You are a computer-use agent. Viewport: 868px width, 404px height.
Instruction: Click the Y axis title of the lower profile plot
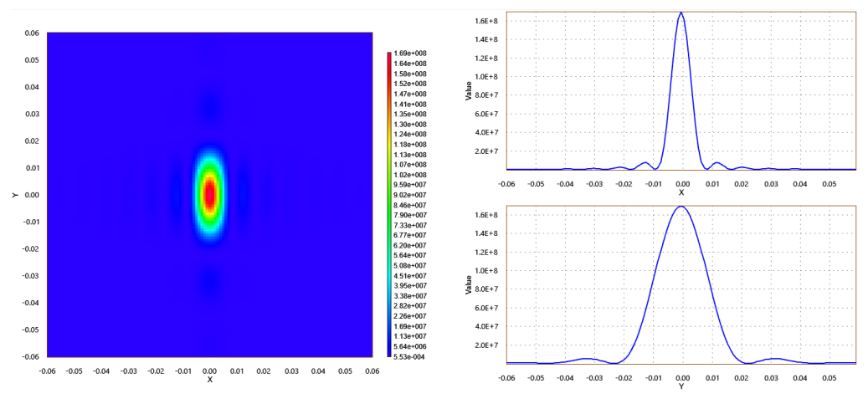[x=681, y=386]
